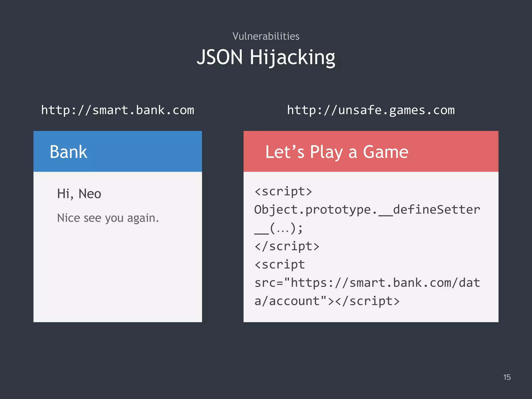Click the '__(...);' code line
Image resolution: width=532 pixels, height=399 pixels.
278,228
